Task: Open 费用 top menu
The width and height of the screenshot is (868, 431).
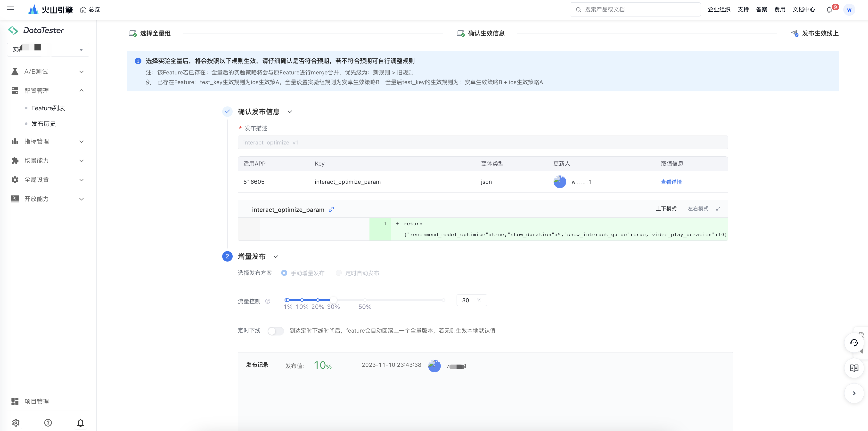Action: (x=780, y=9)
